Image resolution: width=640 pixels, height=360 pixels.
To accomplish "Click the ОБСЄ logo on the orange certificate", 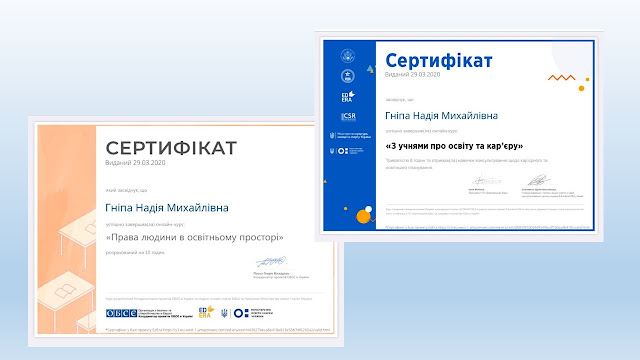I will pos(121,313).
